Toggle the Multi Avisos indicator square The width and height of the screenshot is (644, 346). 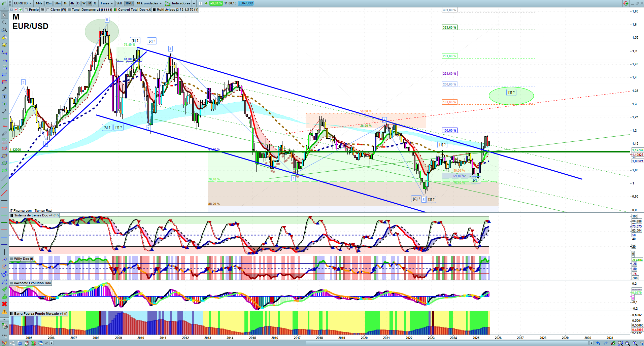click(x=154, y=10)
